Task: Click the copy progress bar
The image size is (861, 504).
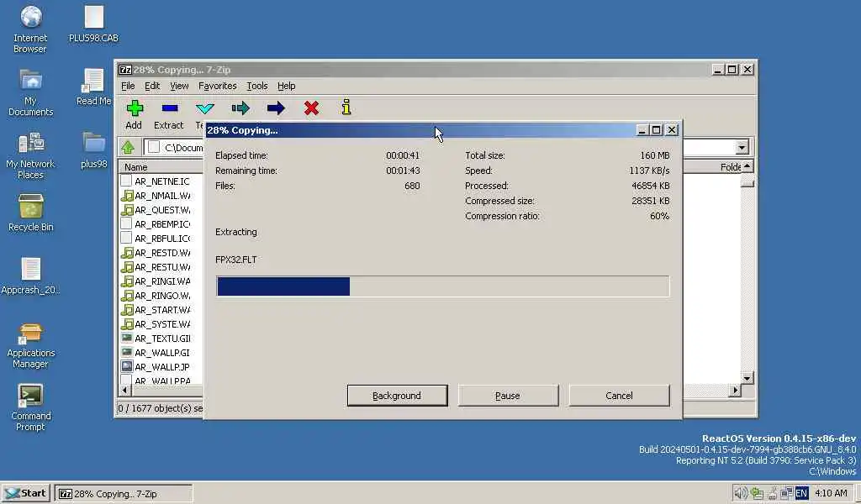Action: (442, 286)
